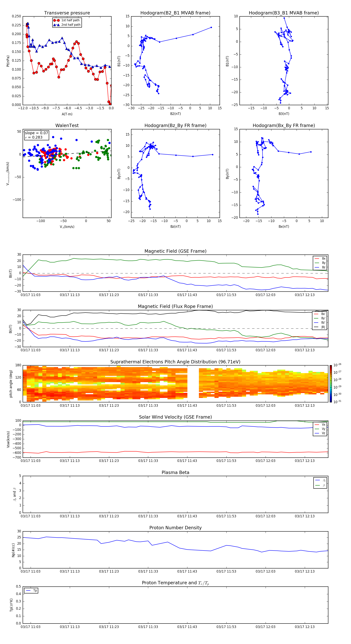Viewport: 351px width, 644px height.
Task: Click the "Solar Wind Velocity (GSE Frame)" title
Action: 175,417
